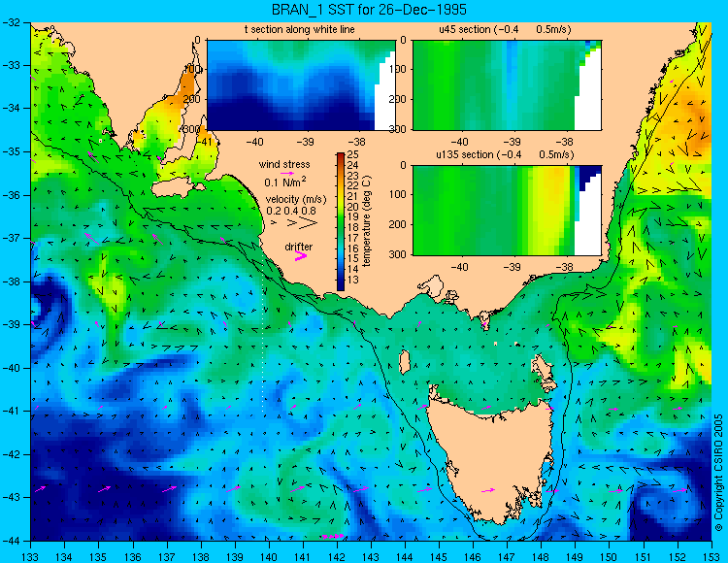The image size is (728, 563).
Task: Click the title 'BRAN_1 SST for 26-Dec-1995'
Action: pos(369,10)
